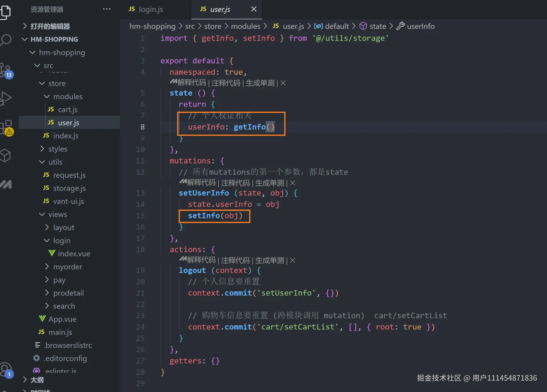This screenshot has height=392, width=547.
Task: Click 注释代码 above setUserInfo
Action: 235,183
